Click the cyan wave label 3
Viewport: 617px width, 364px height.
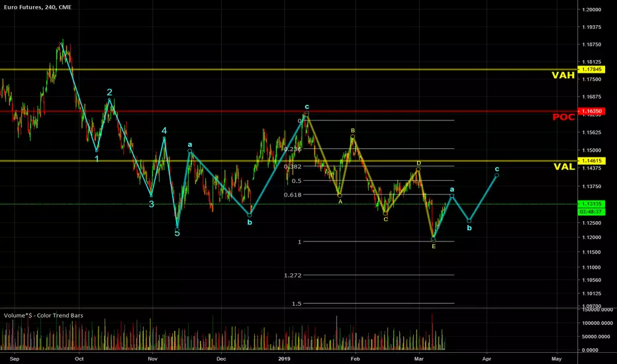152,204
